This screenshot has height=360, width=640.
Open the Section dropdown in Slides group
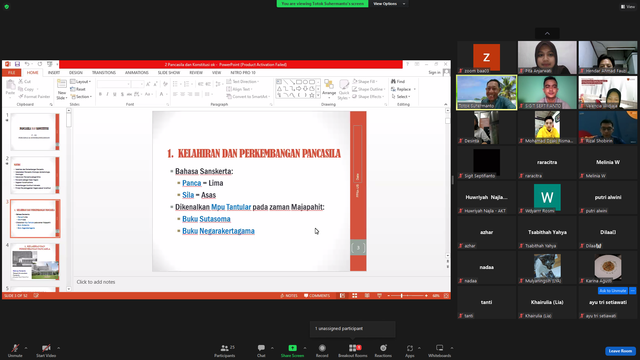(81, 97)
